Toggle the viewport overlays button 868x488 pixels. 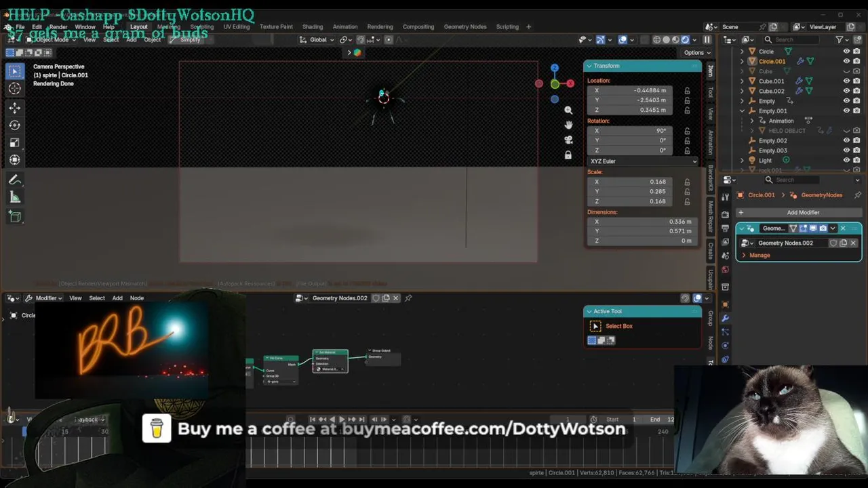(623, 40)
